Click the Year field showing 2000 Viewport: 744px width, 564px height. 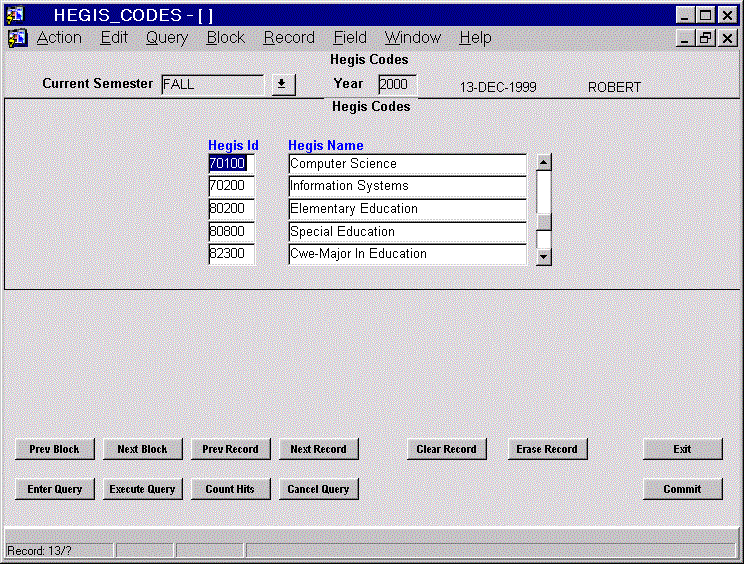coord(397,85)
